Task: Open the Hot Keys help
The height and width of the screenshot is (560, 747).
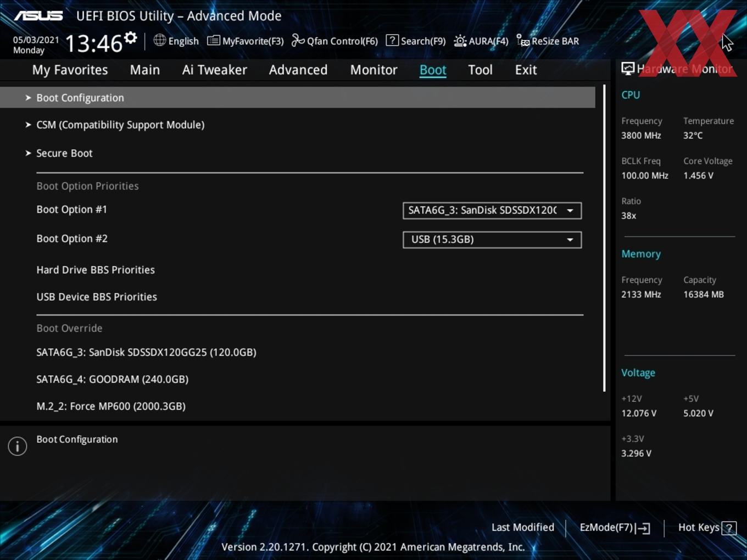Action: coord(699,527)
